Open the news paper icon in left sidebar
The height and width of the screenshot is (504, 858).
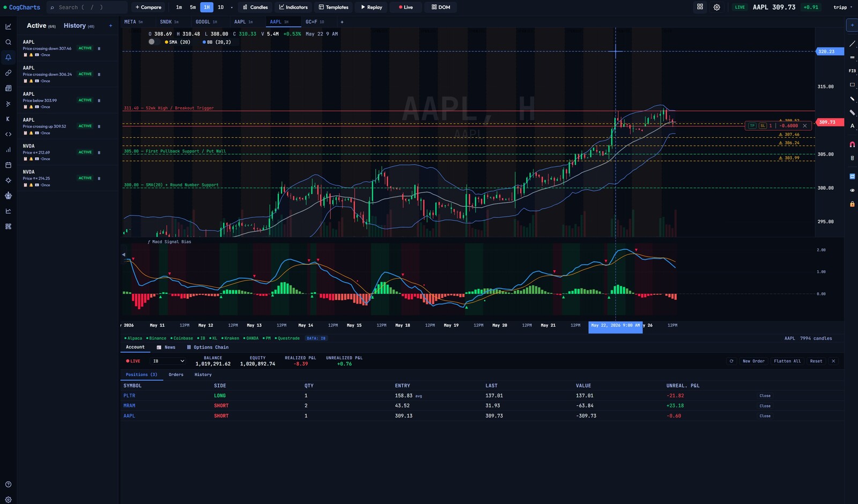click(8, 88)
